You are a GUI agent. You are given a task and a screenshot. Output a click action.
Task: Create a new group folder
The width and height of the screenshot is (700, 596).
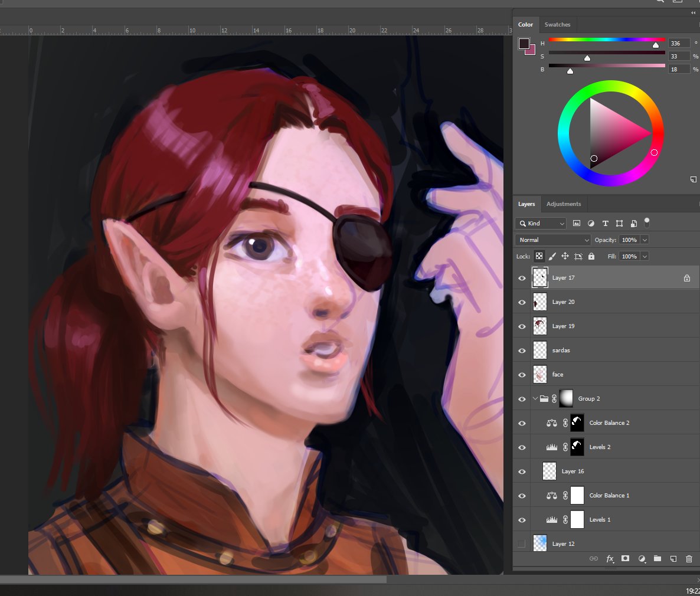click(657, 558)
